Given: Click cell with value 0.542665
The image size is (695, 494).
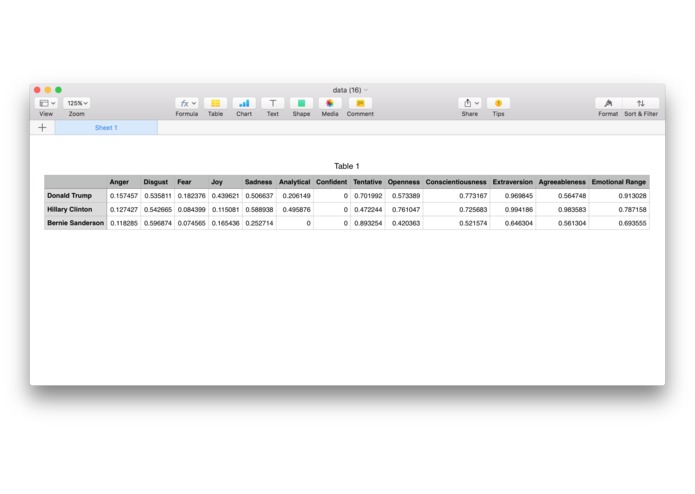Looking at the screenshot, I should (x=157, y=210).
